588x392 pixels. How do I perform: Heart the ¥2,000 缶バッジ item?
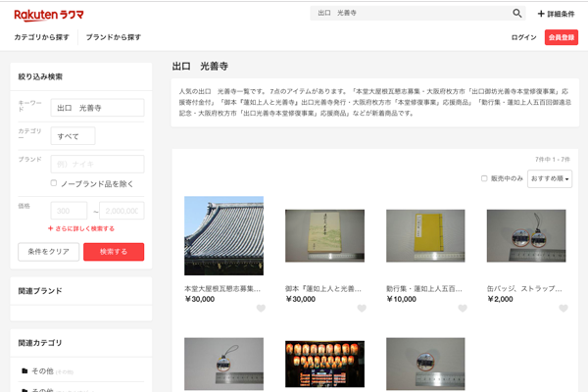point(563,309)
